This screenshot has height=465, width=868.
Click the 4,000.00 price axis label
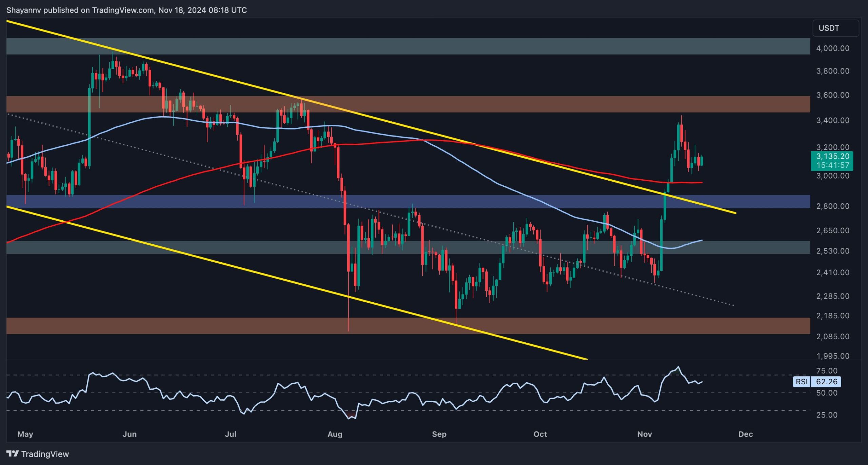coord(832,48)
